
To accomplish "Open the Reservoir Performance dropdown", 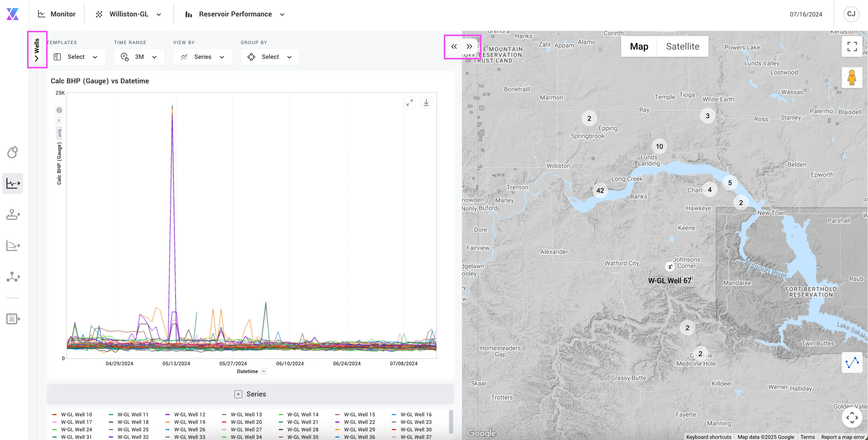I will pos(235,14).
